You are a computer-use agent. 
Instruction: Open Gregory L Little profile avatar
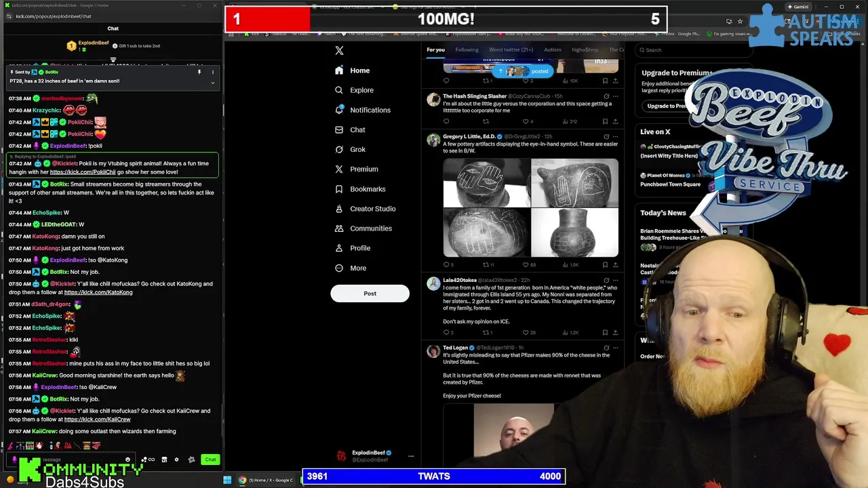pyautogui.click(x=433, y=140)
